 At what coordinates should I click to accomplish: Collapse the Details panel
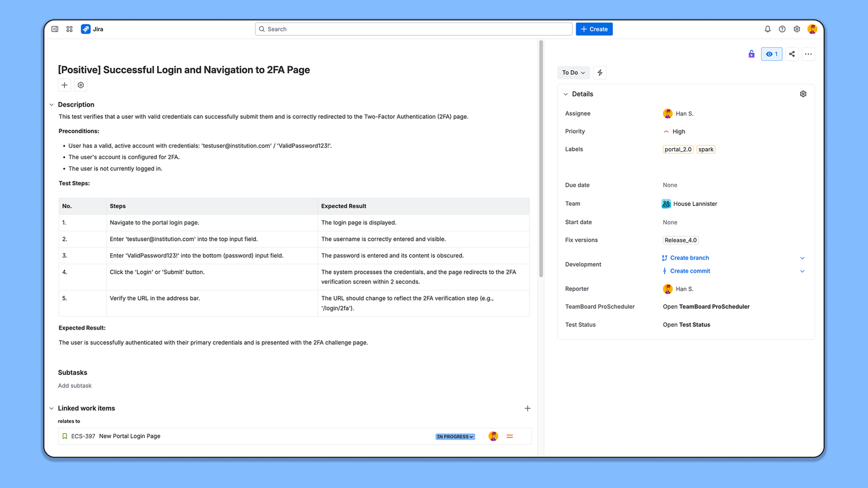coord(566,94)
